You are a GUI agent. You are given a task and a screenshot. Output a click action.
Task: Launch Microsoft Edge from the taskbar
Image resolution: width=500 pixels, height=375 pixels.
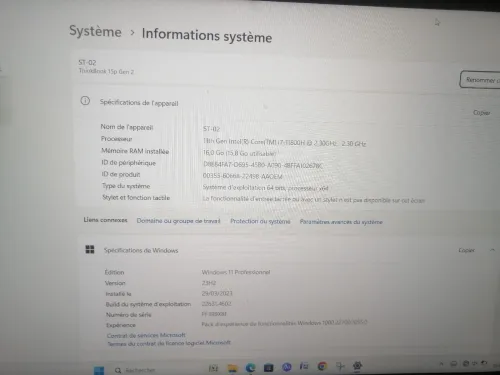[250, 367]
